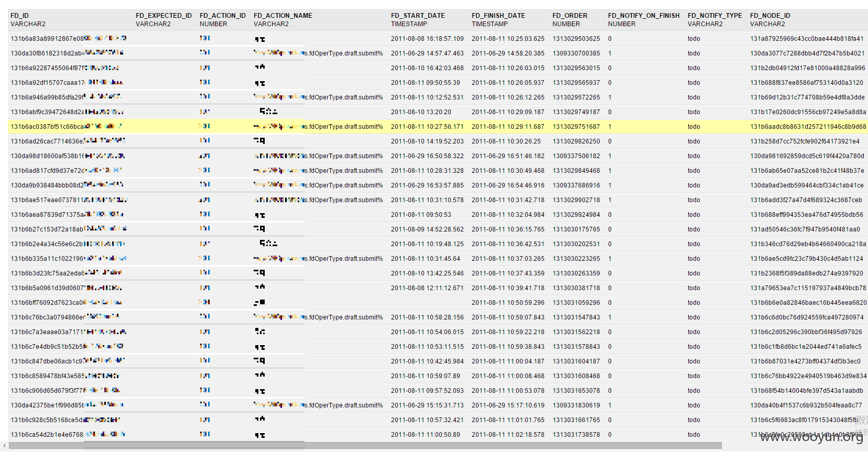Select node ID 131b69d12b31c774708b59e4df8a3dde
This screenshot has width=868, height=452.
pos(807,97)
